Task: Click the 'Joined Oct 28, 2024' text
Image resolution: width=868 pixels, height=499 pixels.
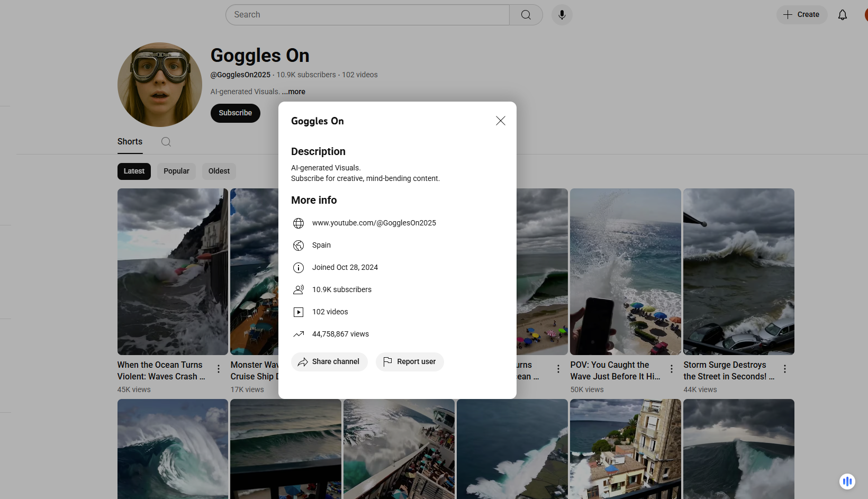Action: point(345,268)
